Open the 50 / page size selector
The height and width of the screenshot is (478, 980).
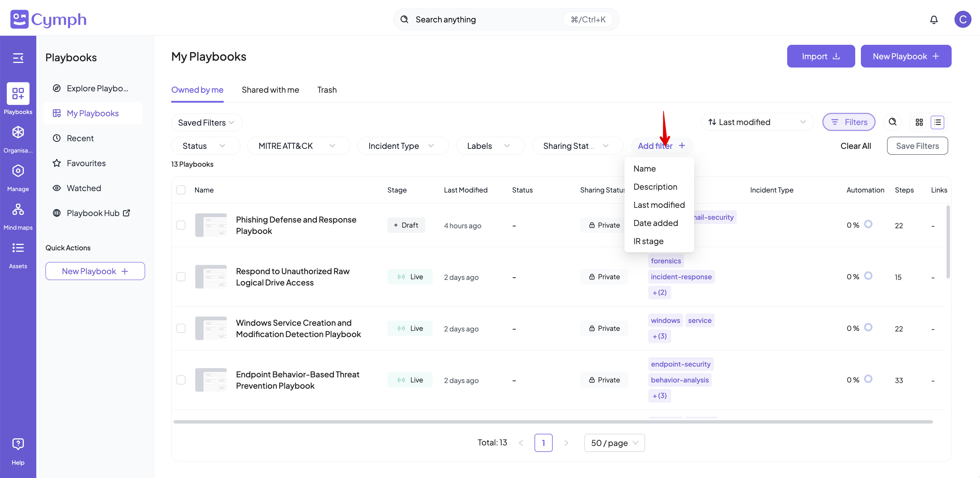point(614,443)
